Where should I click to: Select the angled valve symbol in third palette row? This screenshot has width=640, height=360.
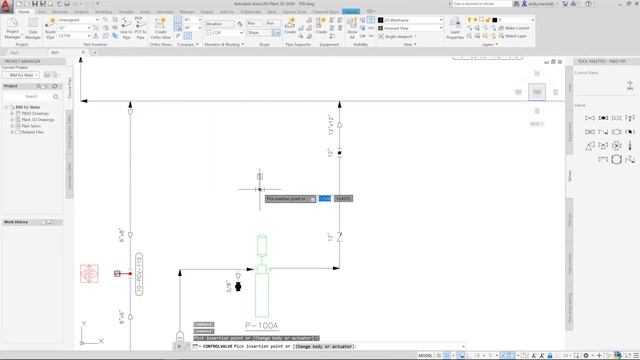[590, 146]
